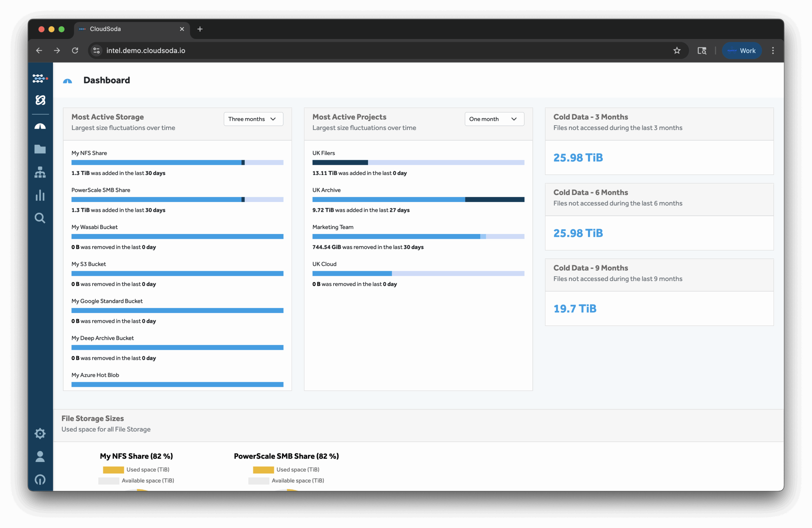Open the settings gear in the sidebar
This screenshot has height=528, width=812.
(x=40, y=433)
